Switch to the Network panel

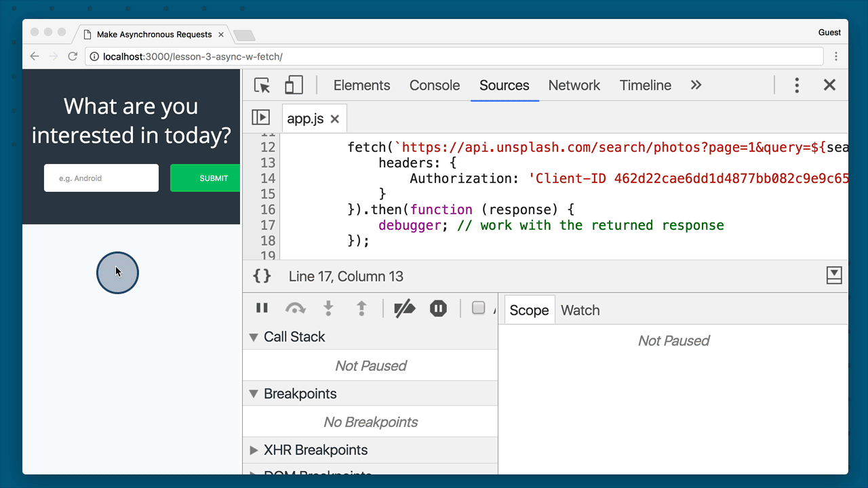pos(574,85)
